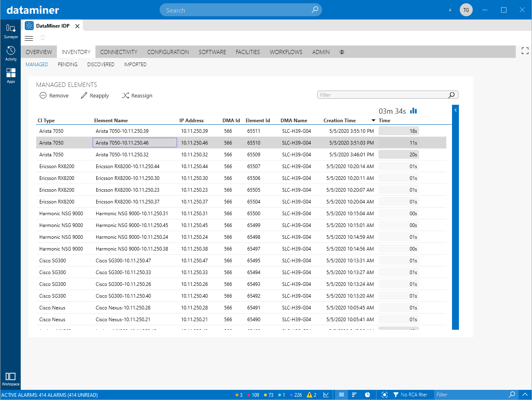The width and height of the screenshot is (532, 400).
Task: Switch to the WORKFLOWS tab
Action: [x=286, y=52]
